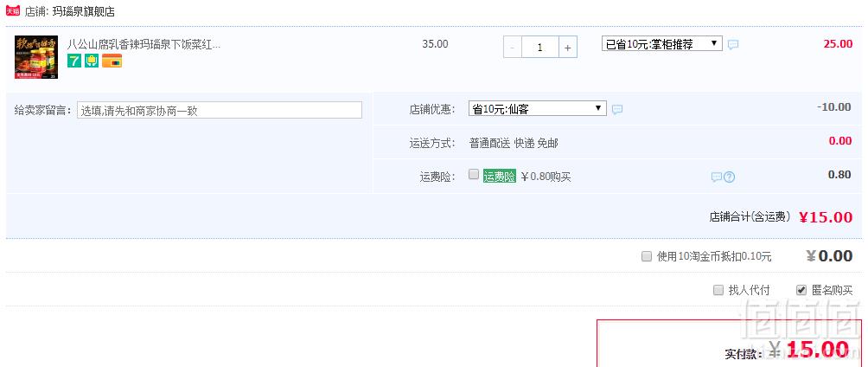The height and width of the screenshot is (367, 868).
Task: Open the 八公山腐乳香辣玛瑙泉下饭菜红 product title
Action: (x=144, y=44)
